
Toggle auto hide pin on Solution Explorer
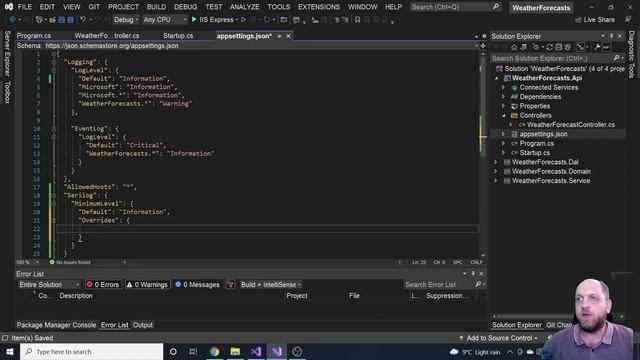(x=611, y=36)
